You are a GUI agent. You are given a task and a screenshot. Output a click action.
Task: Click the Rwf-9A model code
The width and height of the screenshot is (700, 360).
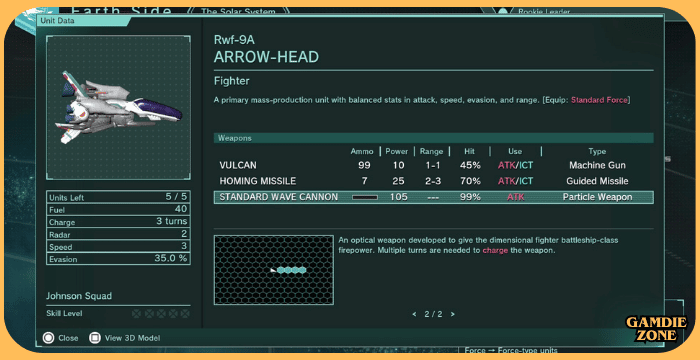[x=234, y=40]
